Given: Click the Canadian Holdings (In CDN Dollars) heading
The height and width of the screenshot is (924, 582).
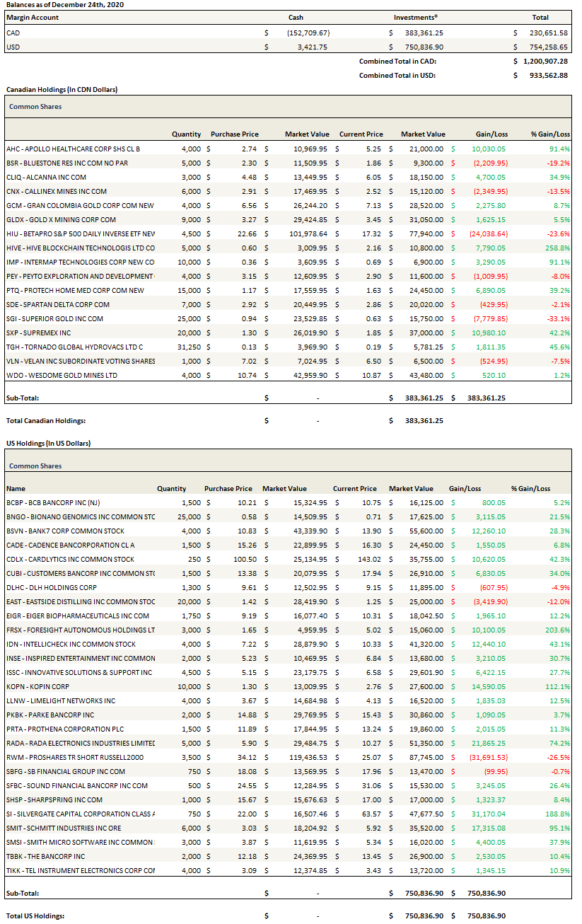Looking at the screenshot, I should (62, 90).
